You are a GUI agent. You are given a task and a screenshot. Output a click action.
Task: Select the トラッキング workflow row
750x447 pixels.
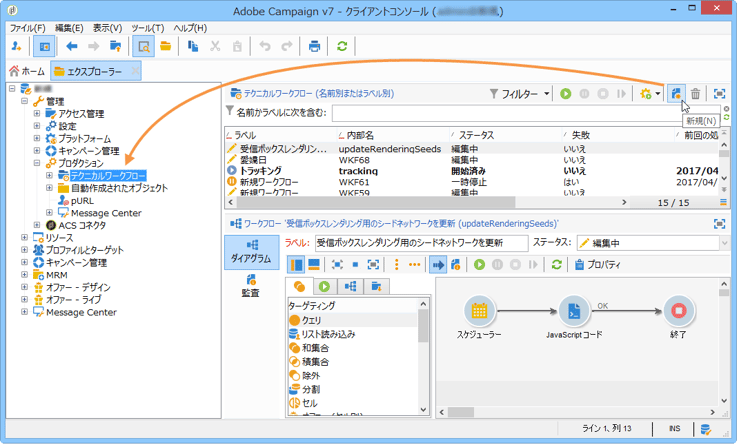(471, 171)
